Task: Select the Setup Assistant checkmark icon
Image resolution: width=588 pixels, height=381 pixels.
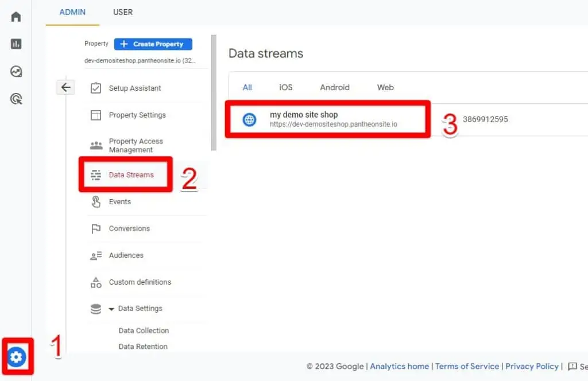Action: pyautogui.click(x=96, y=88)
